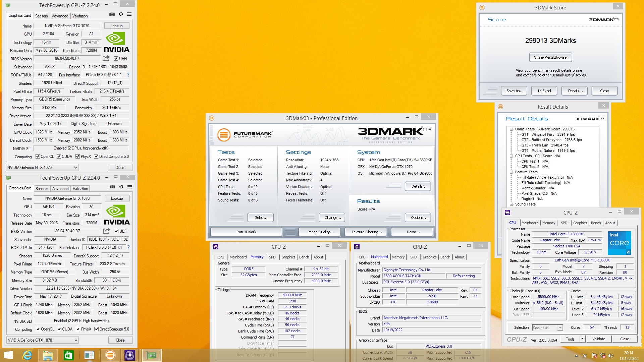Click the CPU-Z Mainboard window title bar icon
The image size is (644, 362).
[357, 247]
